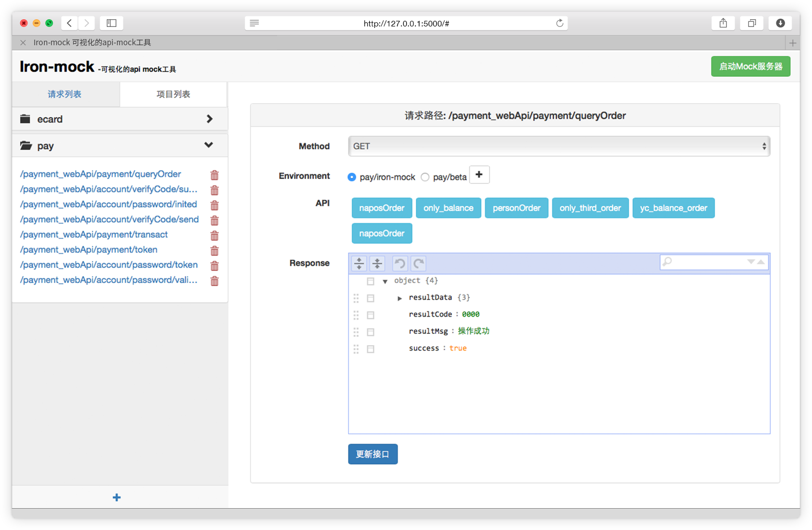The image size is (812, 530).
Task: Open the /payment_webApi/account/password/inited link
Action: click(108, 204)
